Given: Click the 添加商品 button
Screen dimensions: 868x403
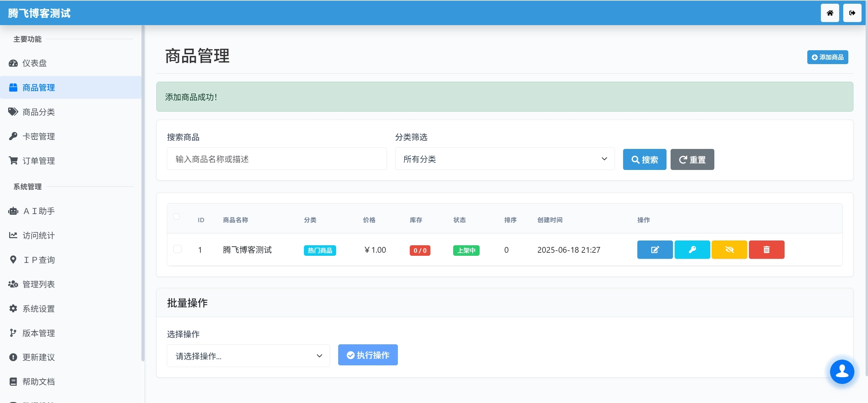Looking at the screenshot, I should pyautogui.click(x=828, y=57).
